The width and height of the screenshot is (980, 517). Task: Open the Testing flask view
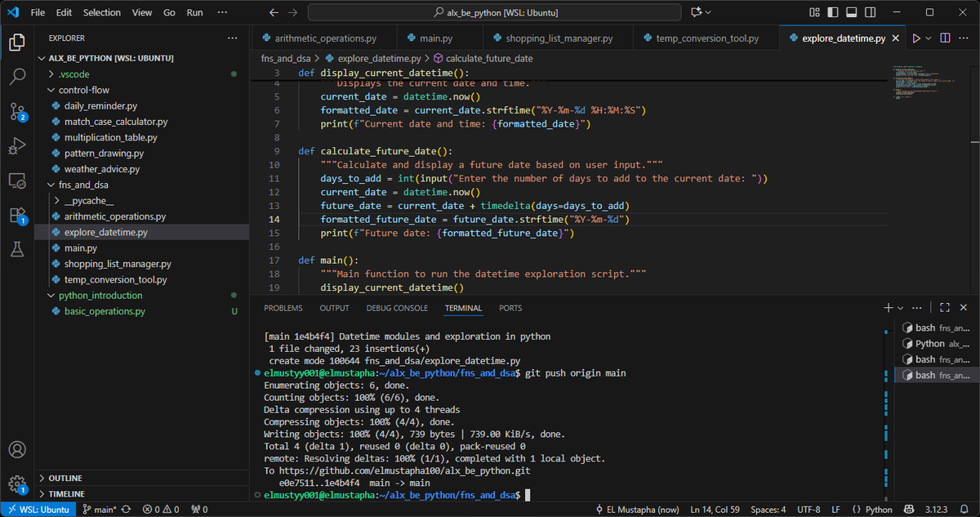(17, 250)
